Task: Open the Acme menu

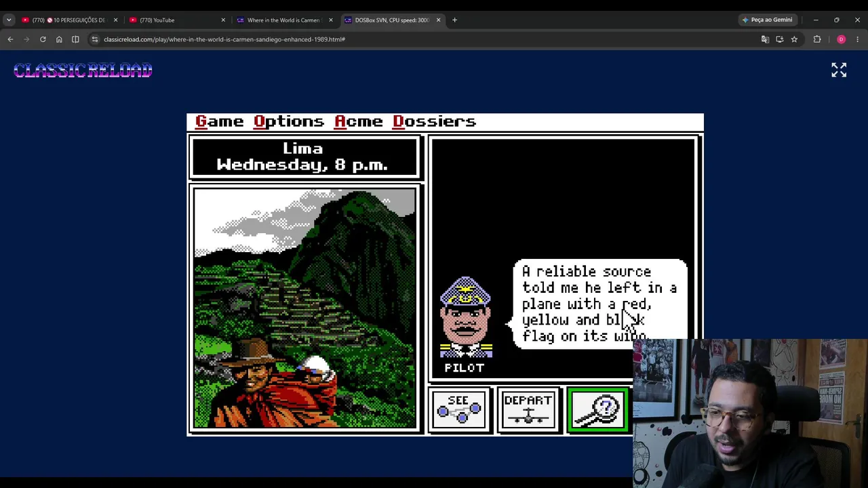Action: 359,121
